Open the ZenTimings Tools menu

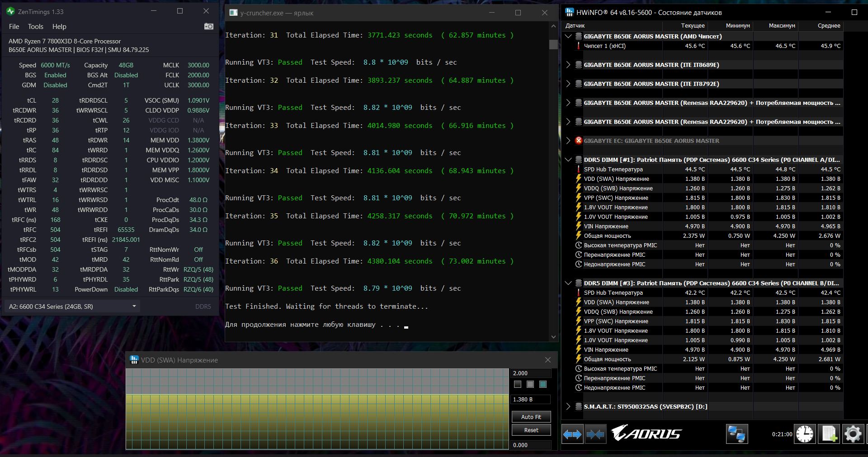[36, 27]
